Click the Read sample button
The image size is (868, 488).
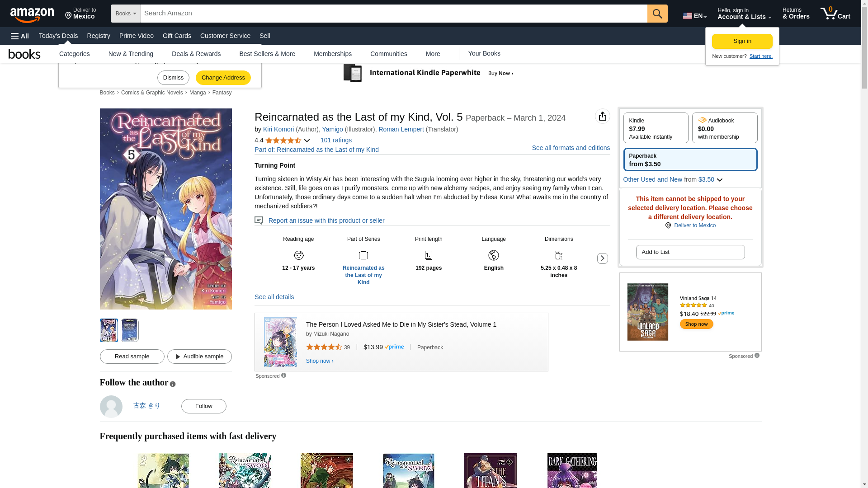click(132, 357)
